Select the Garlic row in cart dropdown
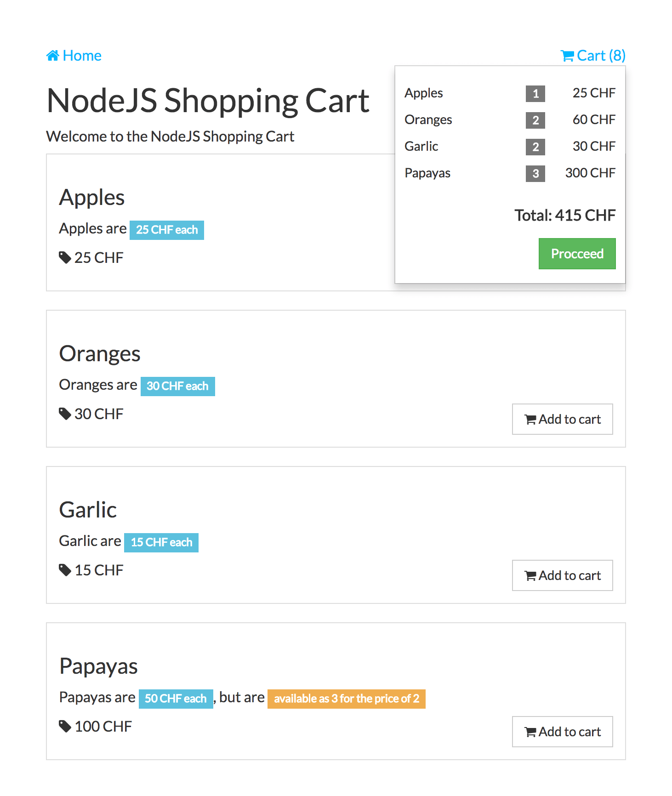The height and width of the screenshot is (796, 672). point(421,146)
